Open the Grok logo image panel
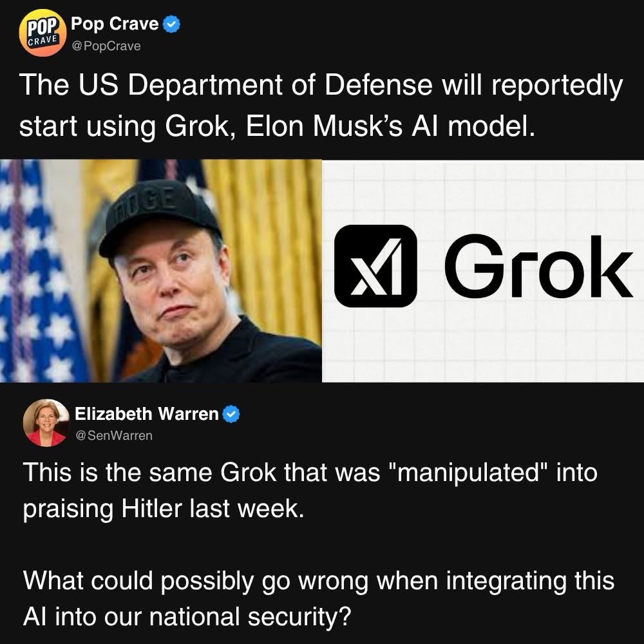 coord(483,272)
